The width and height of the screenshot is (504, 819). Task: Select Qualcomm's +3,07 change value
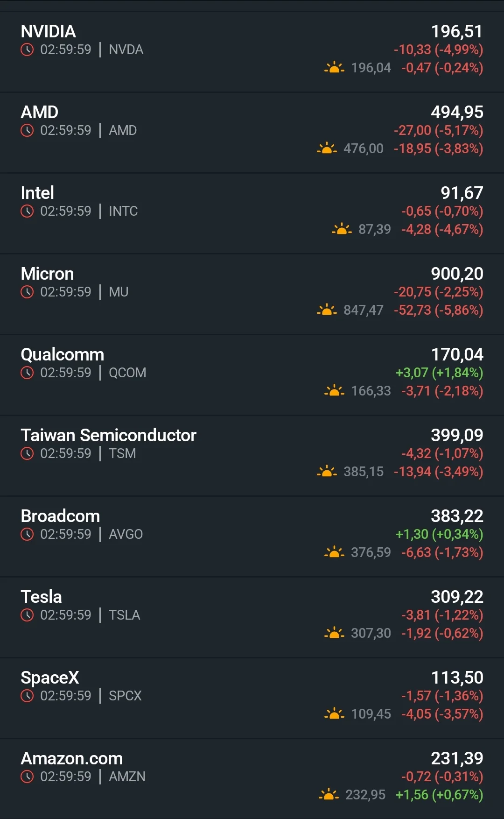click(x=412, y=373)
